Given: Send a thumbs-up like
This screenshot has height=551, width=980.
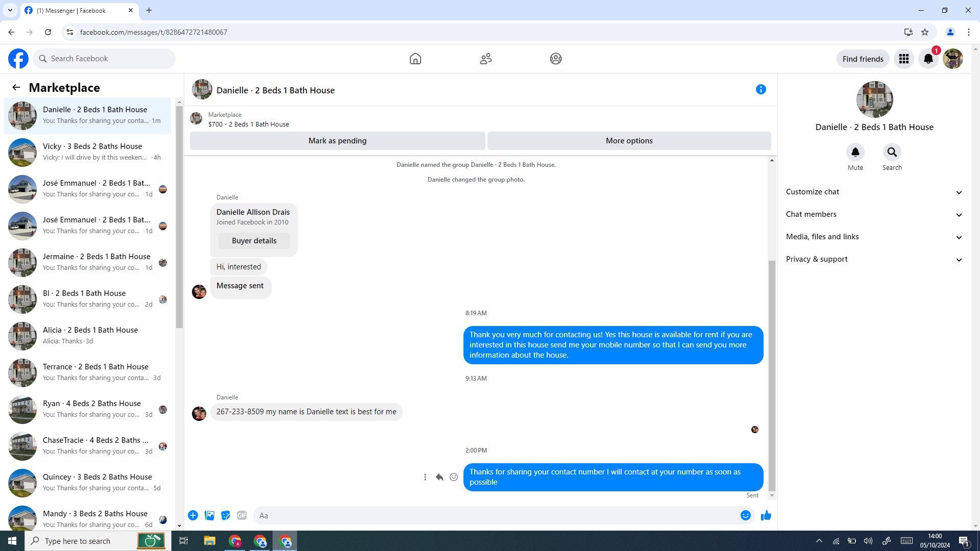Looking at the screenshot, I should pos(766,516).
